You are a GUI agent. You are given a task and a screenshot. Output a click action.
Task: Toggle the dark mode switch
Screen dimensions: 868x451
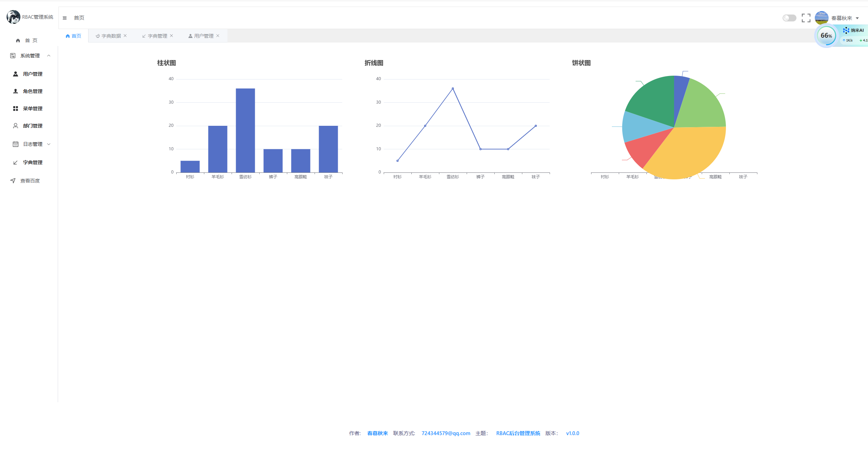(789, 18)
